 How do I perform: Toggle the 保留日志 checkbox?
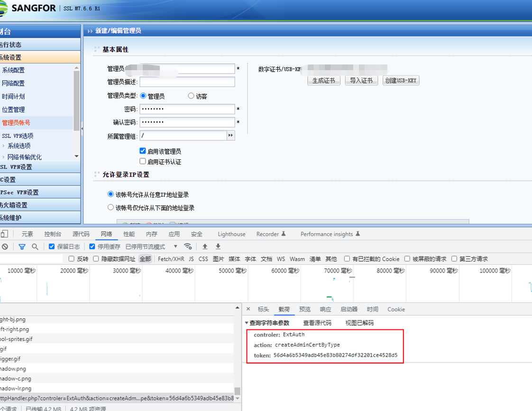[52, 247]
